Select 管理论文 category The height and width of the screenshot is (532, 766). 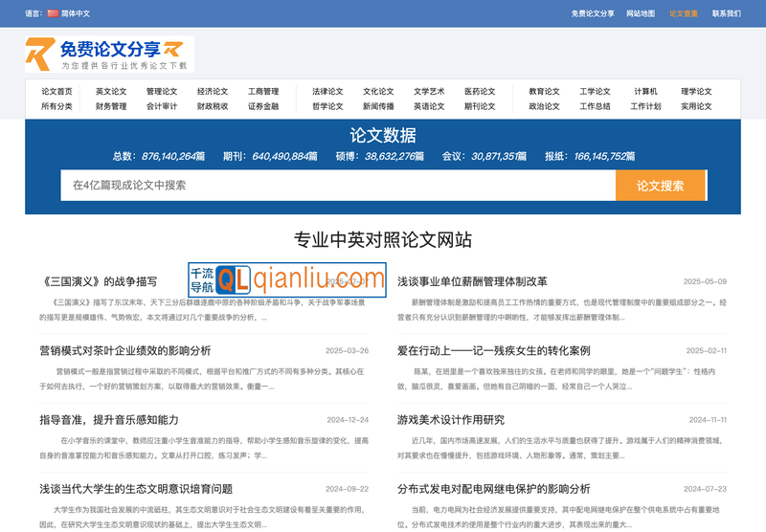[162, 91]
